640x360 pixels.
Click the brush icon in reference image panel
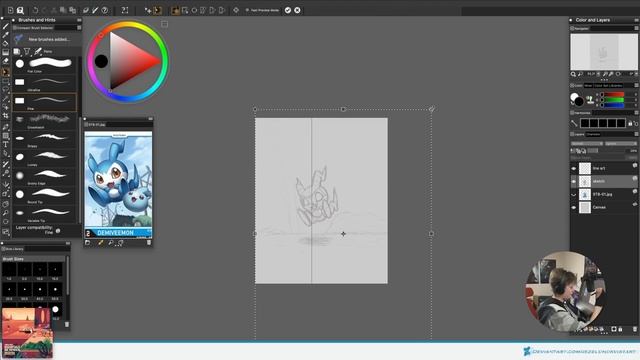click(100, 243)
